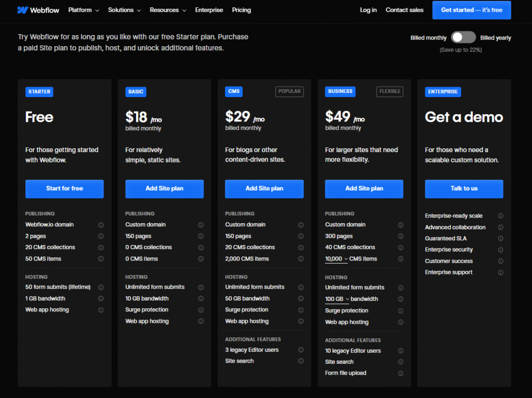The image size is (532, 398).
Task: Click the Start for free button
Action: pos(64,188)
